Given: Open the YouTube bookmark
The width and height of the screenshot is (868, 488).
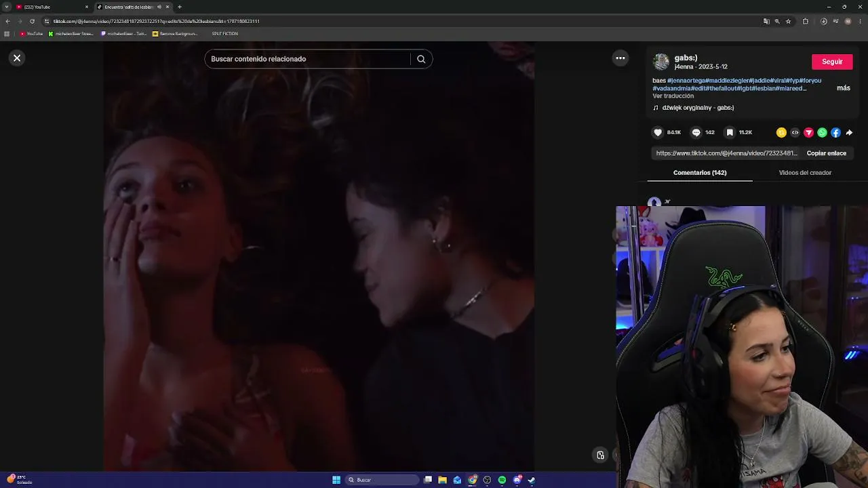Looking at the screenshot, I should coord(31,34).
